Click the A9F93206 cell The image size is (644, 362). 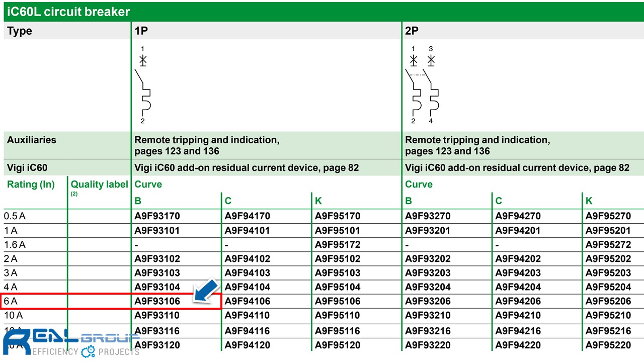click(x=428, y=301)
